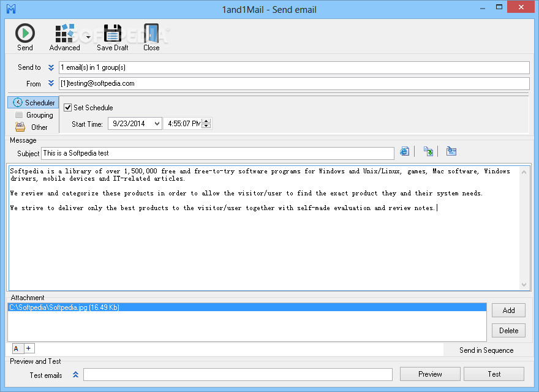Screen dimensions: 539x392
Task: Click the Send in Sequence label
Action: point(486,350)
